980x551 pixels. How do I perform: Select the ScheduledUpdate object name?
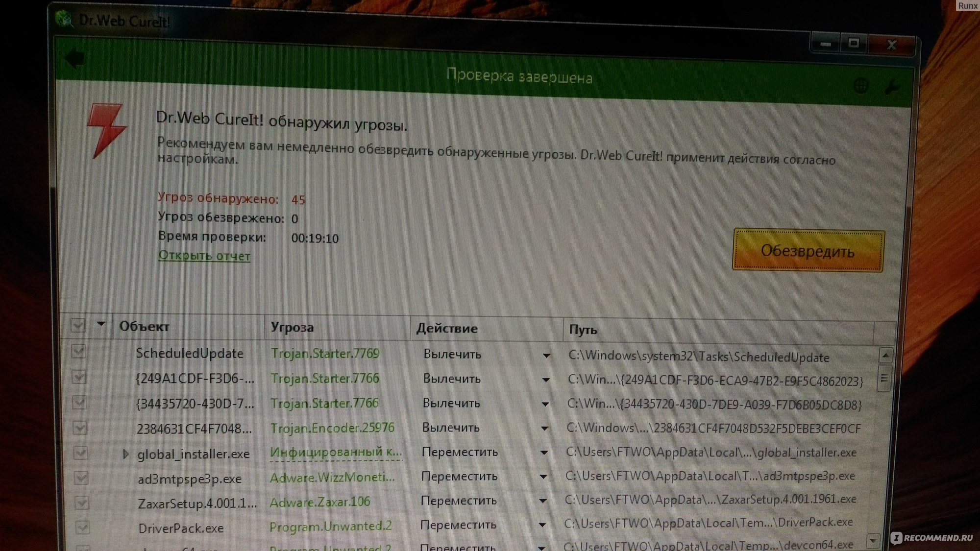pyautogui.click(x=190, y=353)
